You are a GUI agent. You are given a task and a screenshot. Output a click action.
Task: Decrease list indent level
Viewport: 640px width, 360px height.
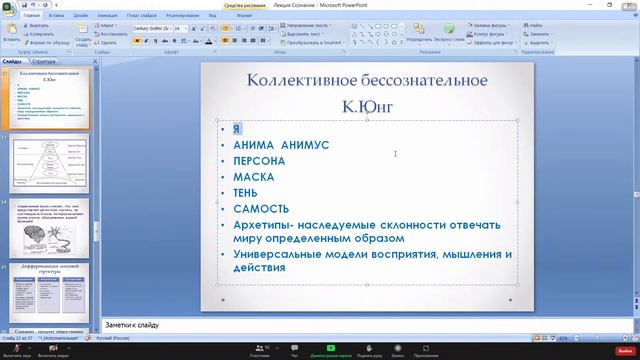coord(253,29)
